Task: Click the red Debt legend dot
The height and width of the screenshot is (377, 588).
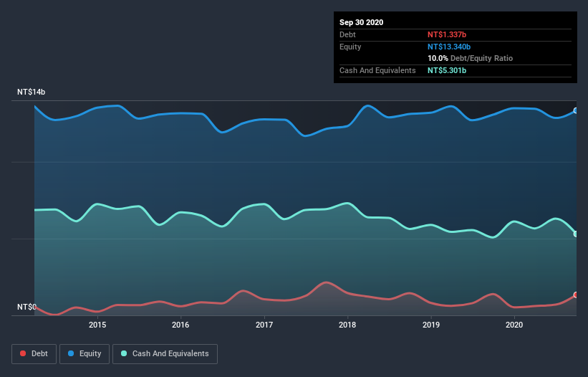Action: point(23,353)
